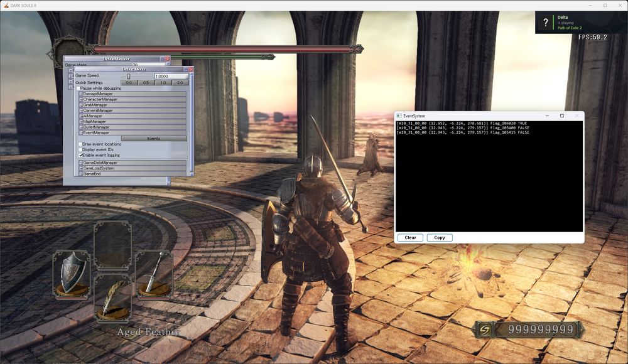Set quick game speed to 0.5

point(146,82)
